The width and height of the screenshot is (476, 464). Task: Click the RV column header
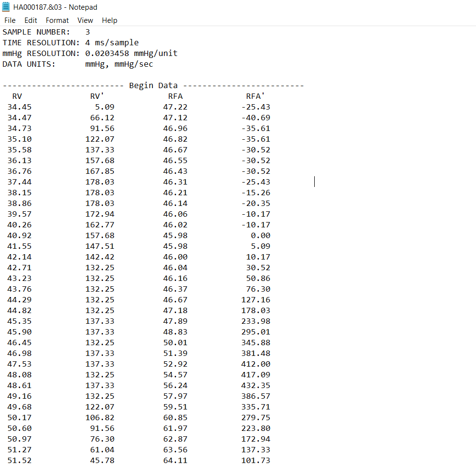pyautogui.click(x=17, y=96)
